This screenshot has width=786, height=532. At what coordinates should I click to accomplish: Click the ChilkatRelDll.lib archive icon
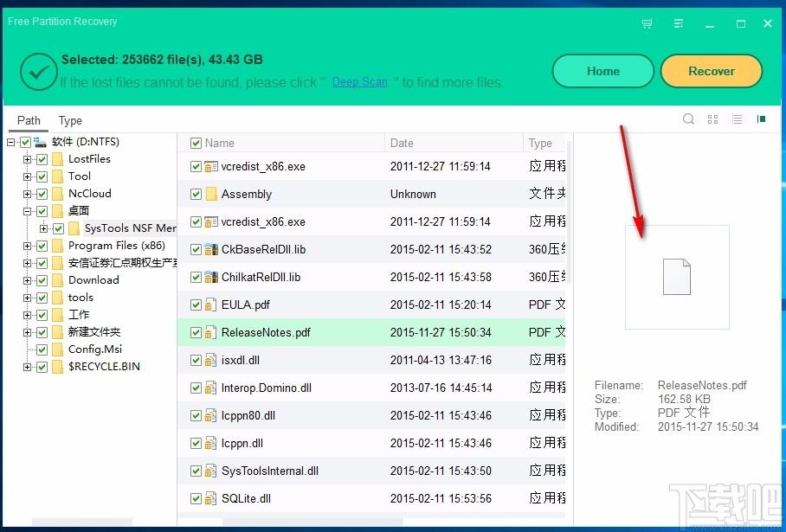pos(211,277)
